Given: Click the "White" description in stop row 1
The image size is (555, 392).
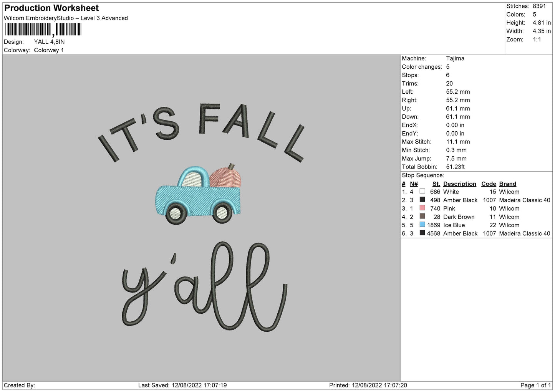Looking at the screenshot, I should pyautogui.click(x=451, y=192).
